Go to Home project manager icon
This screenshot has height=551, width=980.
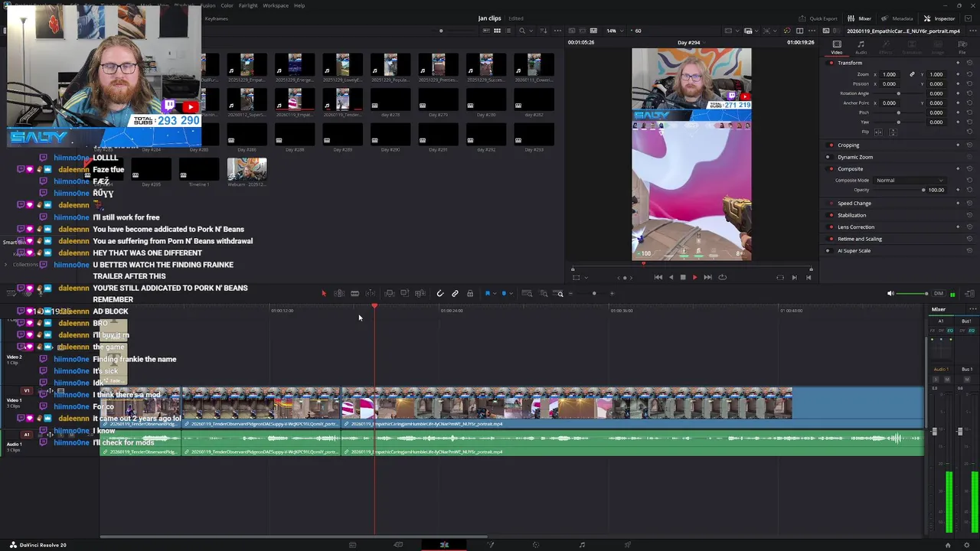[x=948, y=545]
